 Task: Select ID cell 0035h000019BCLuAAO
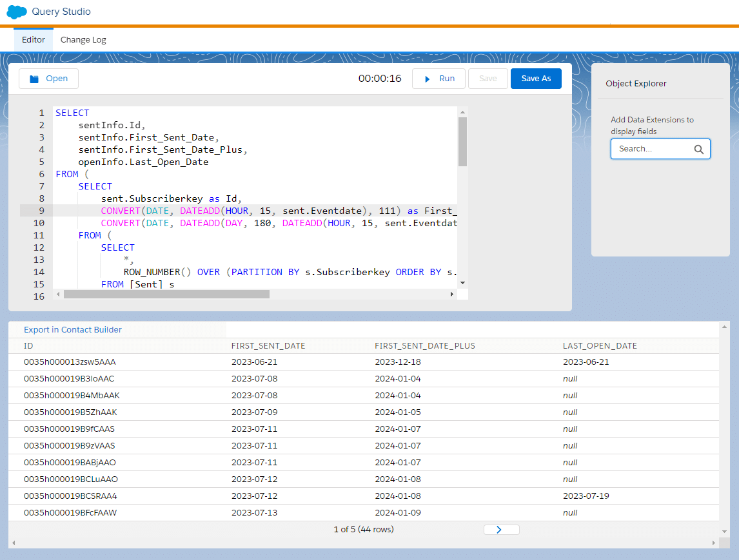pyautogui.click(x=71, y=479)
